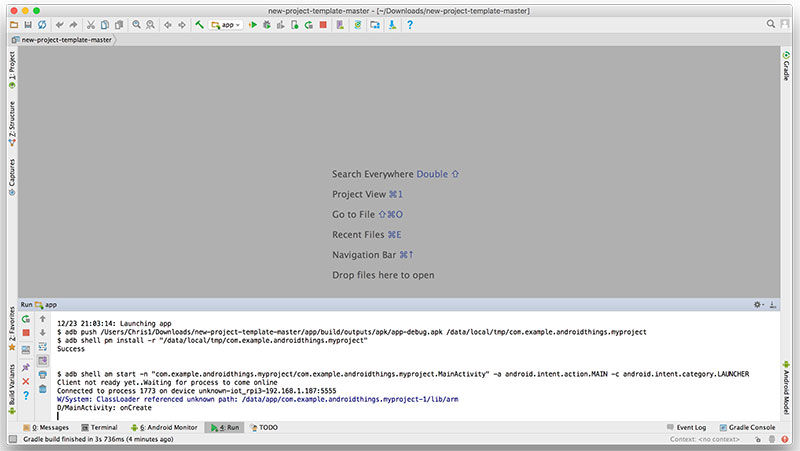Click the Cut scissors icon
Image resolution: width=800 pixels, height=451 pixels.
(x=91, y=24)
